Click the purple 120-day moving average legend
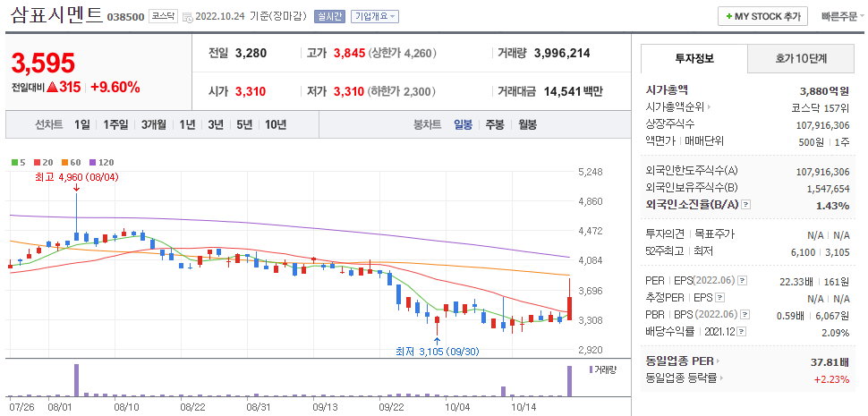 pyautogui.click(x=102, y=163)
